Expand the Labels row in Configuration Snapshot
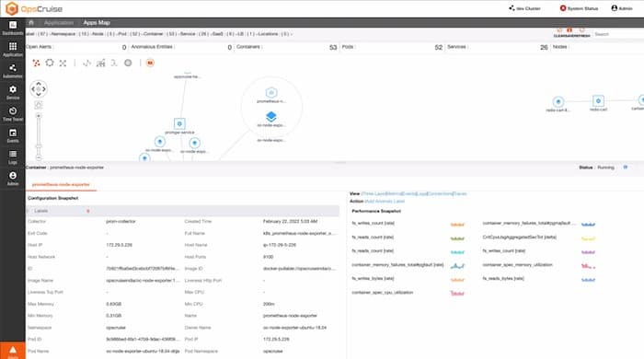The width and height of the screenshot is (644, 359). pos(183,211)
